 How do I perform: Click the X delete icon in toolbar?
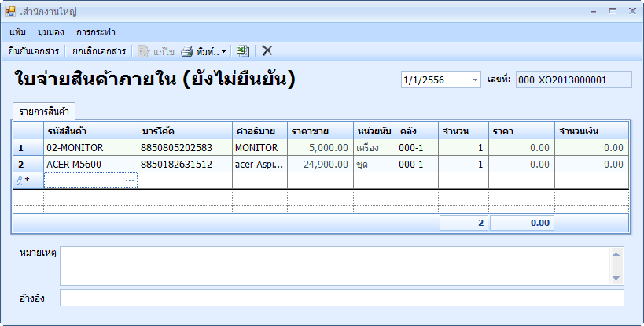(x=267, y=51)
